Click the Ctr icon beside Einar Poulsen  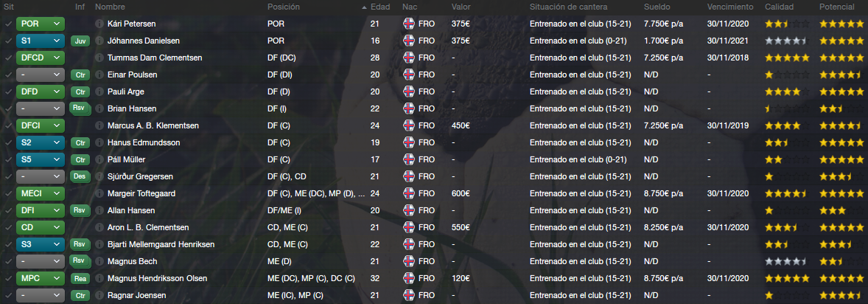80,75
